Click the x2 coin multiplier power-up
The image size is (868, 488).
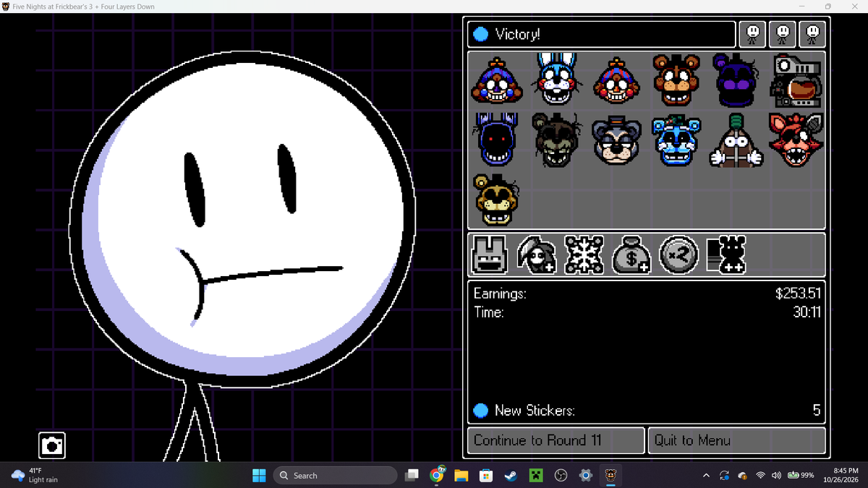pyautogui.click(x=678, y=255)
